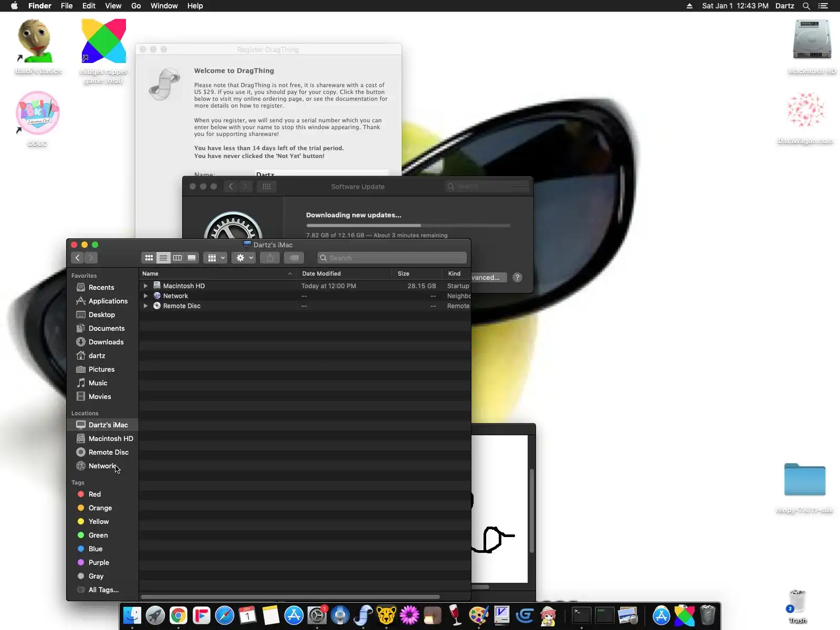
Task: Open Applications in the Finder sidebar
Action: tap(103, 301)
